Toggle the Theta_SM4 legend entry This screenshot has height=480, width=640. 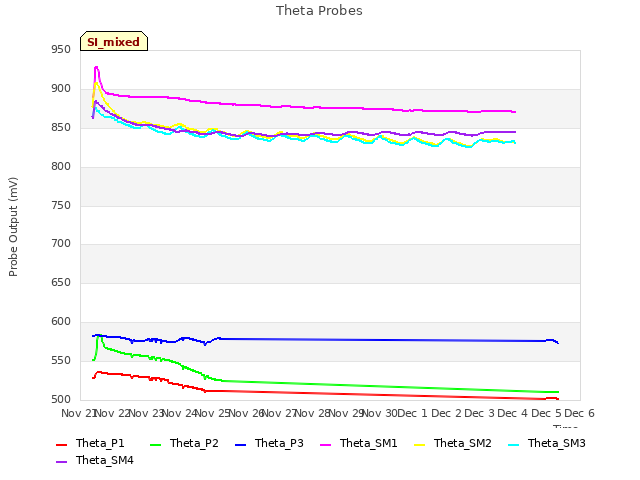coord(95,460)
